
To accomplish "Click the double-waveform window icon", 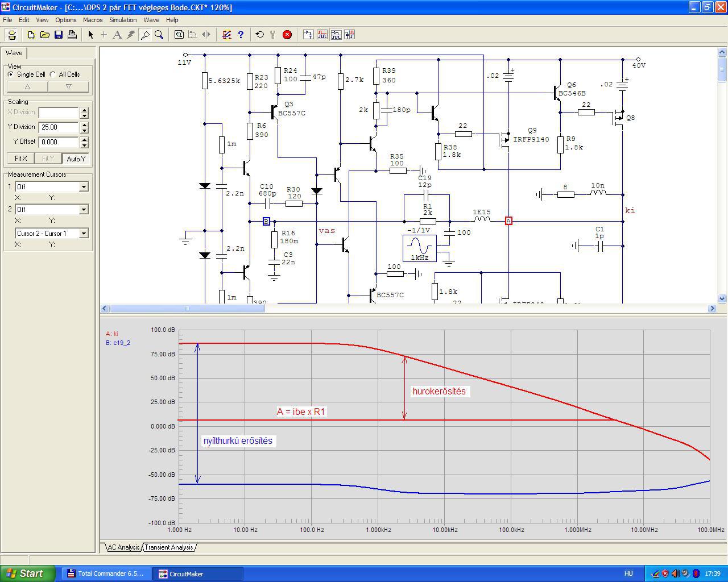I will (x=336, y=35).
